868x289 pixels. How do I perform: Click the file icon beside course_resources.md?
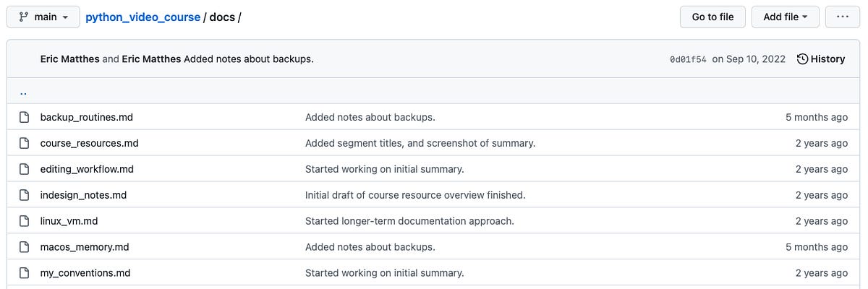pos(24,143)
